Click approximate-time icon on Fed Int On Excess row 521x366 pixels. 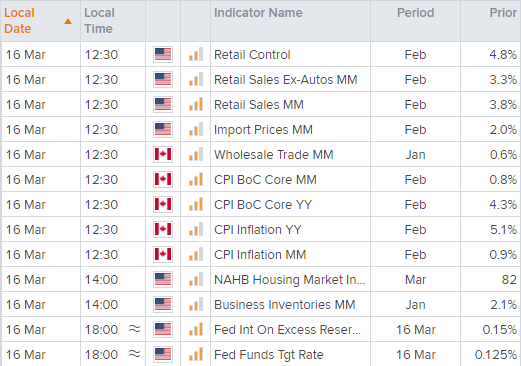pyautogui.click(x=135, y=329)
